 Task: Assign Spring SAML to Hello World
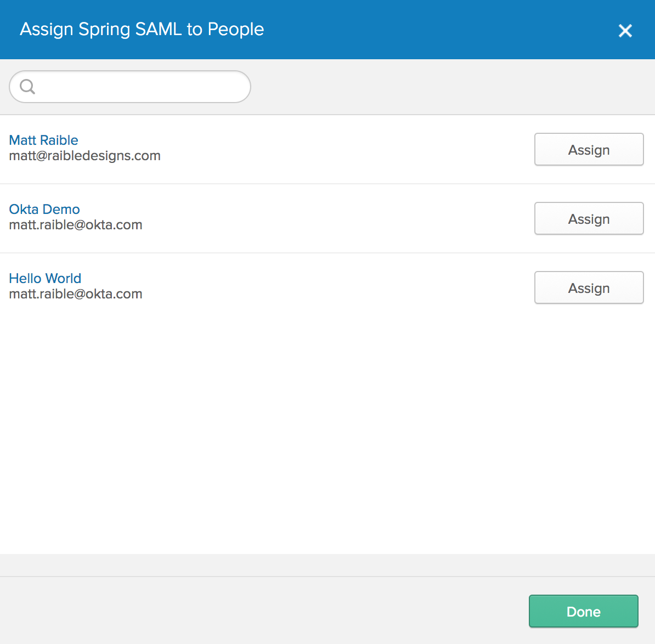pos(589,287)
